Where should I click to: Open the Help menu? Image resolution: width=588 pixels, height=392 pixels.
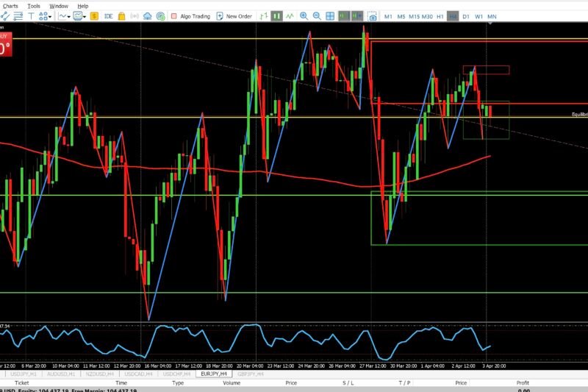coord(83,6)
